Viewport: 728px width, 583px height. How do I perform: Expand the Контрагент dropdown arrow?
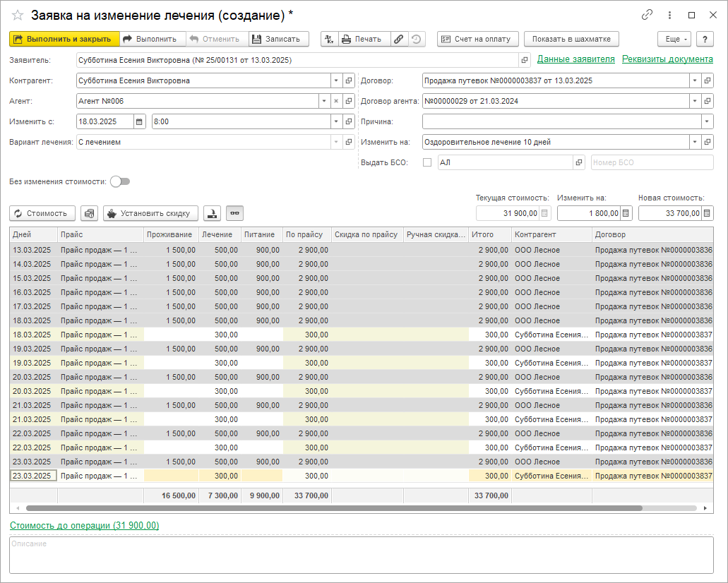point(336,80)
